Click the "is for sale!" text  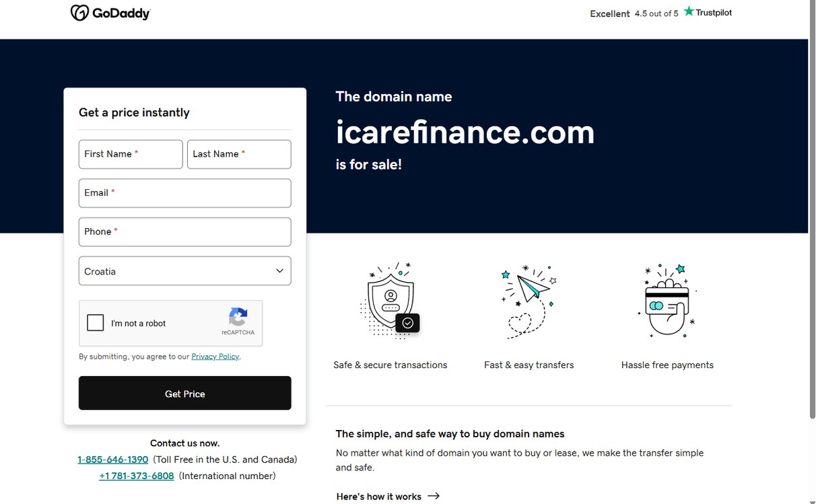coord(369,164)
